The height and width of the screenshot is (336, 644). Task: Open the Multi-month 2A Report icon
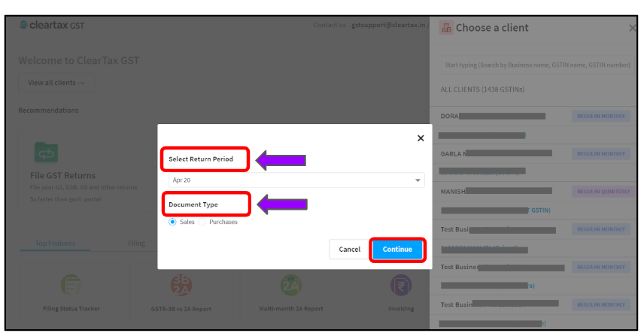[x=291, y=285]
